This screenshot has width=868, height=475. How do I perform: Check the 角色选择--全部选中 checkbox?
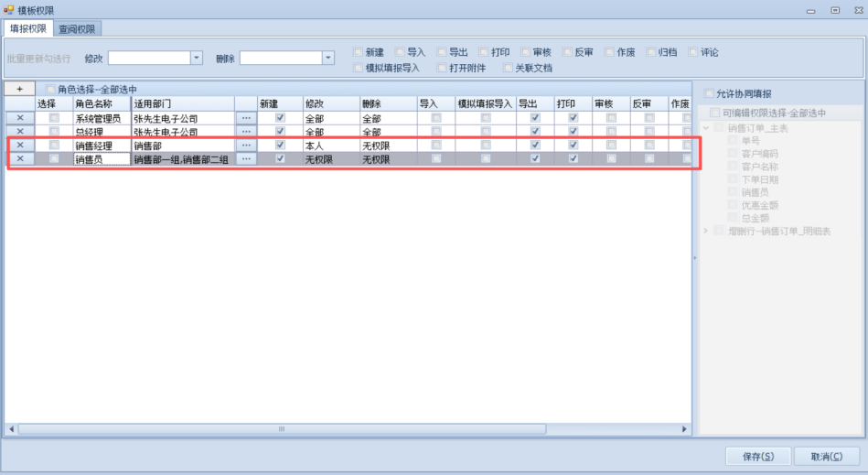pyautogui.click(x=51, y=90)
